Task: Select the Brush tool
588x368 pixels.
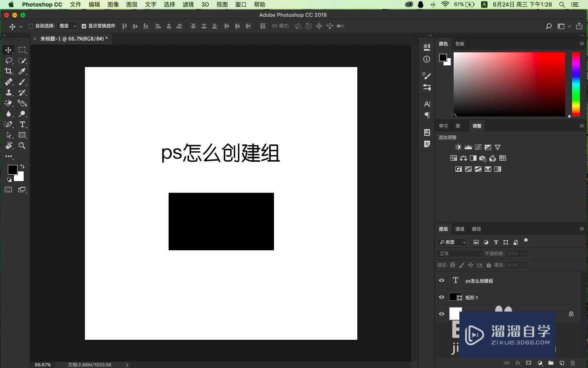Action: coord(22,82)
